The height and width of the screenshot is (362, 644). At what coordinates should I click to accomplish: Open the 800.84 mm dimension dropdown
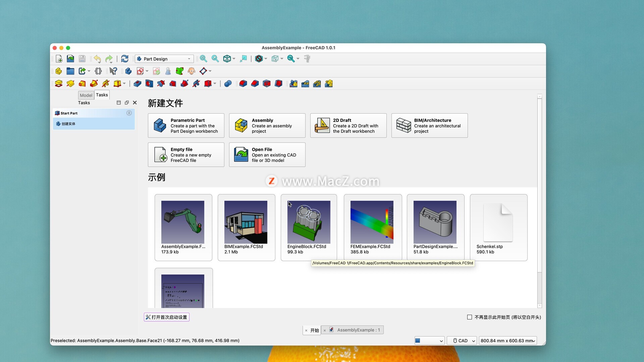(508, 341)
